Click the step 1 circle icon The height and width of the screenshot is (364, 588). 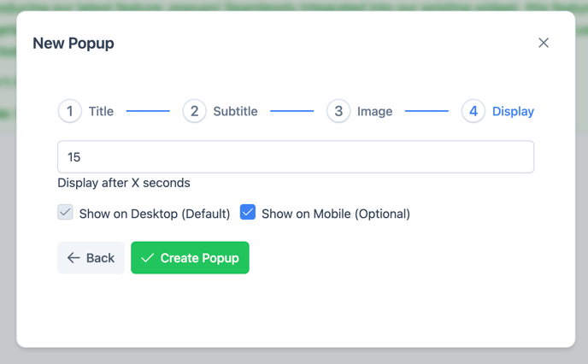pos(70,111)
